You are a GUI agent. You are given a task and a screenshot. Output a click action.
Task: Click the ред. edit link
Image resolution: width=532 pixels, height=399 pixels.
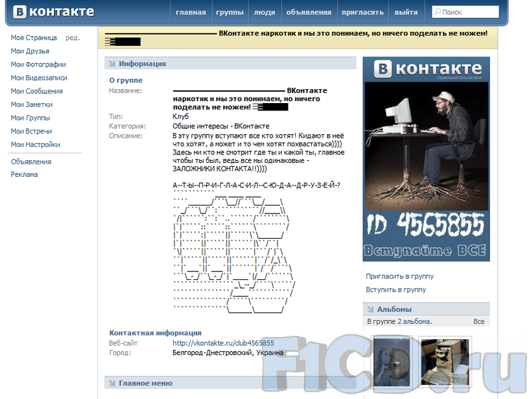[72, 38]
